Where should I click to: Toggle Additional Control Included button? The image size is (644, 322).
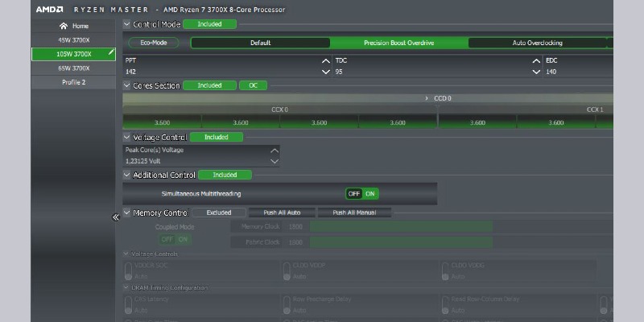(225, 175)
